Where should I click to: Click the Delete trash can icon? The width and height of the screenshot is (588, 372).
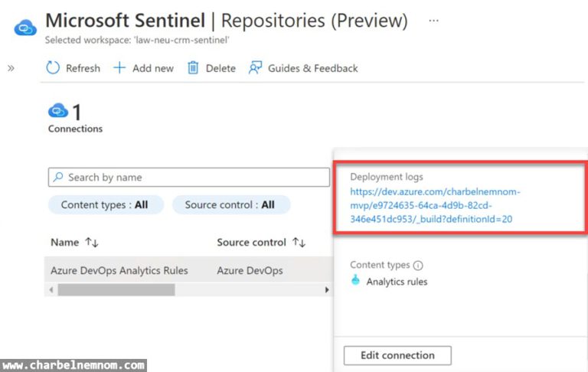coord(193,68)
